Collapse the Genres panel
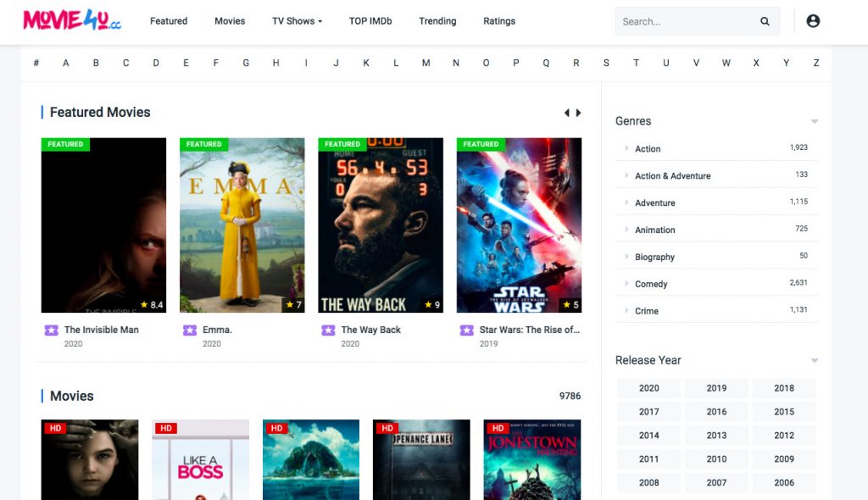Viewport: 868px width, 500px height. click(814, 120)
